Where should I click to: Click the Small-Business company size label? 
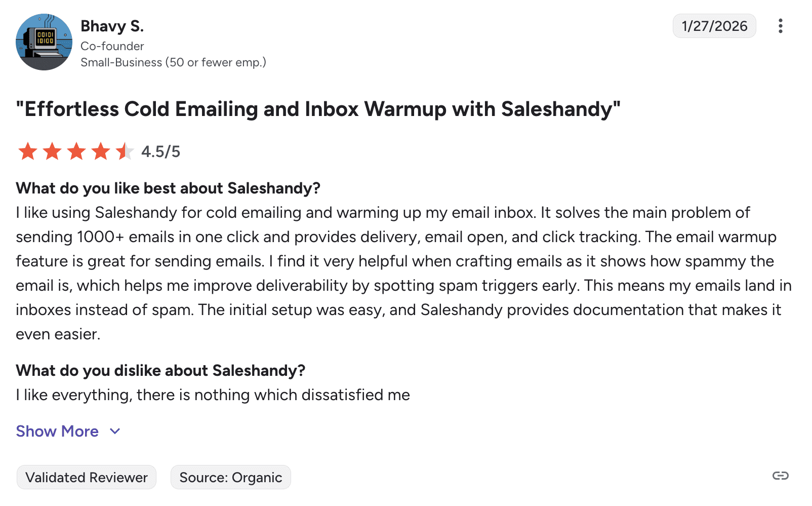[173, 62]
